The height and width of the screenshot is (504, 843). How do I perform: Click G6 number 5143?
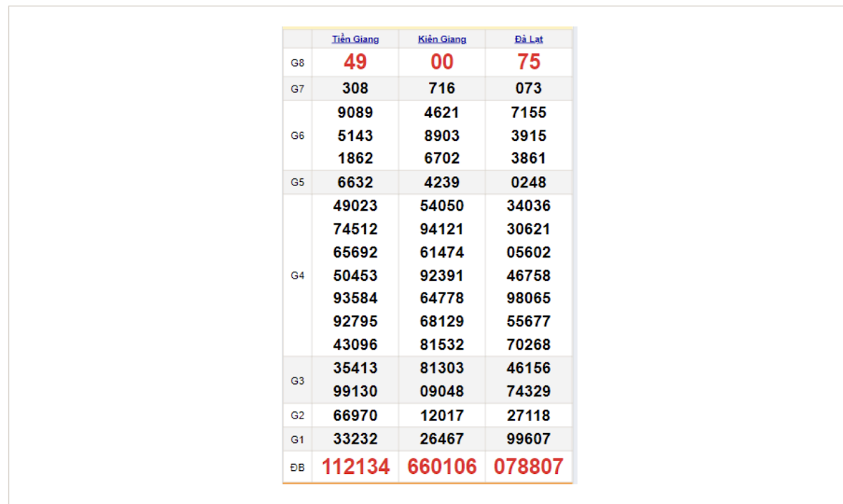coord(355,135)
